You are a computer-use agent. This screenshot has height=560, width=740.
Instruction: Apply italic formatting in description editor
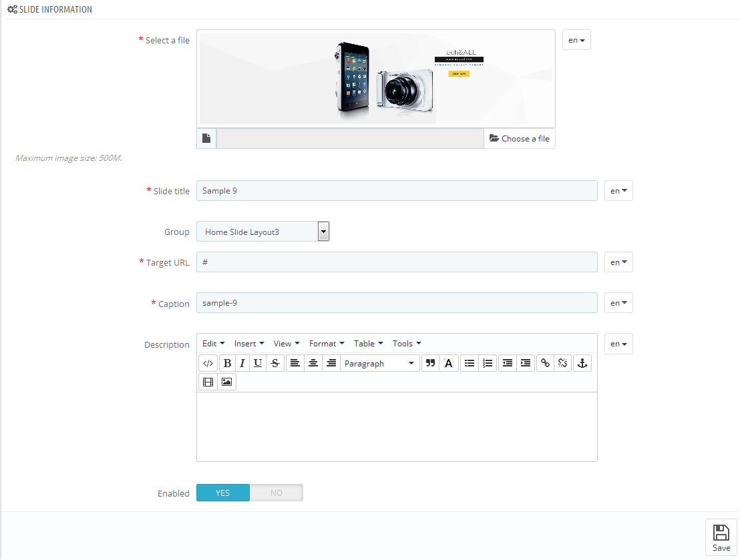(242, 364)
